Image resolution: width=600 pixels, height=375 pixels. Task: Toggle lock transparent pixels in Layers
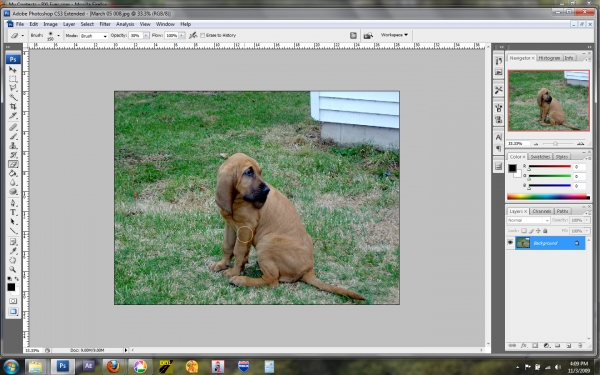(x=524, y=231)
